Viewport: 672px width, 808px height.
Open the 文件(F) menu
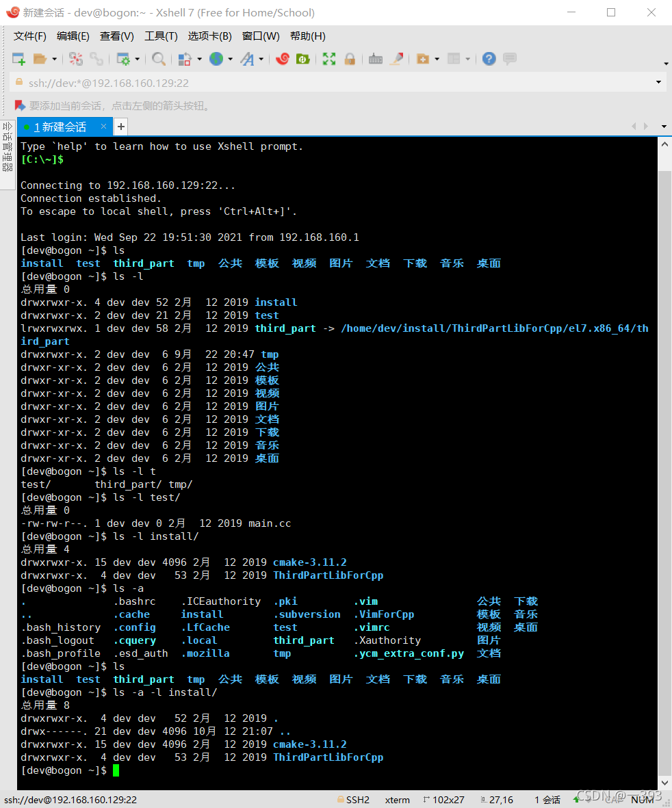[x=30, y=36]
